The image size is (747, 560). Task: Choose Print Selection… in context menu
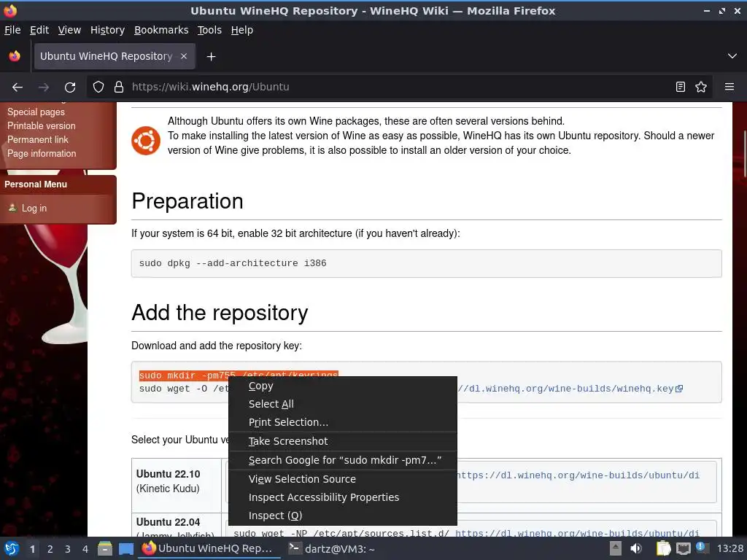tap(343, 422)
